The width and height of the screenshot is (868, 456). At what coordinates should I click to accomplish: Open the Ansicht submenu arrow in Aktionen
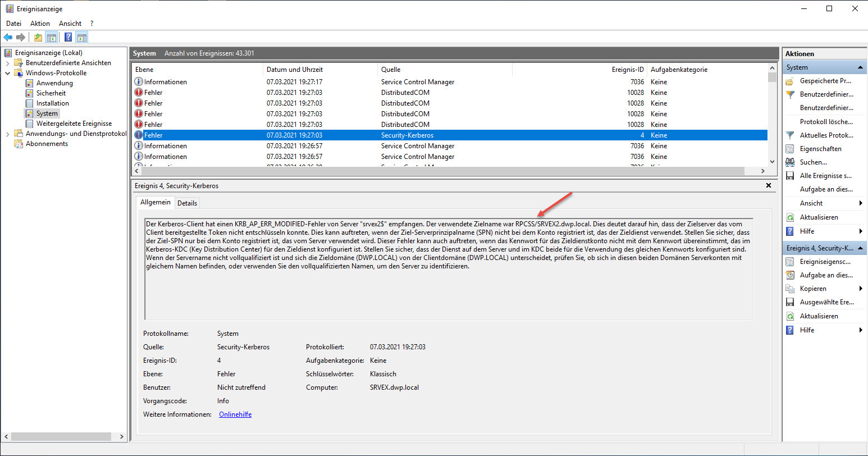coord(860,203)
